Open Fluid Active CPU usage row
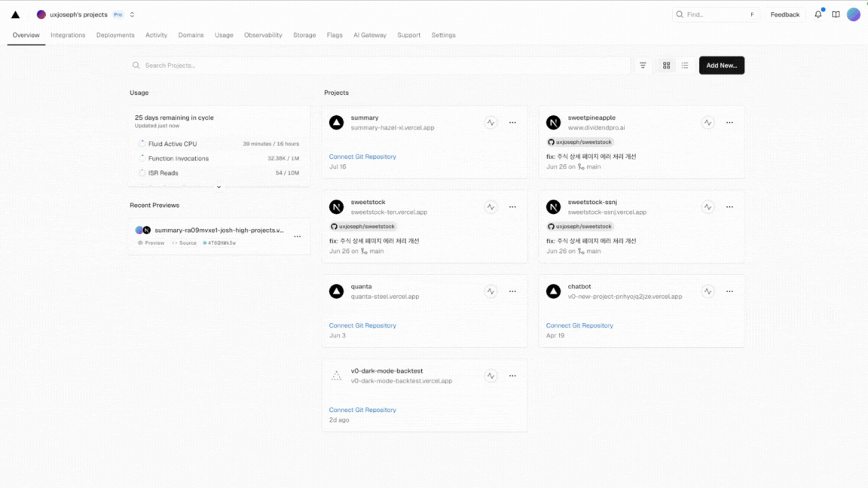868x488 pixels. [219, 144]
